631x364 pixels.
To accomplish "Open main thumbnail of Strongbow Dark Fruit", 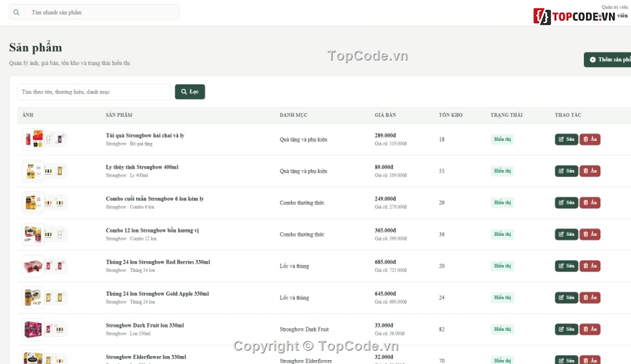I will coord(33,329).
